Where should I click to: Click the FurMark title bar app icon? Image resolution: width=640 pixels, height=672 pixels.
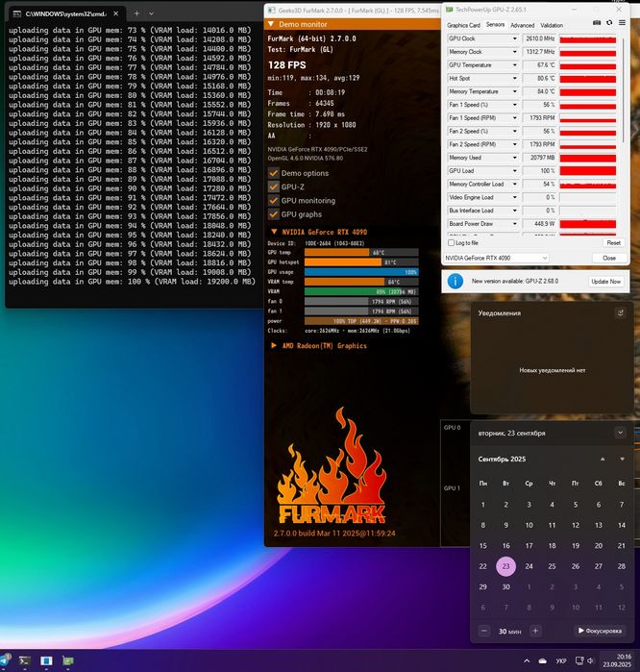pos(272,11)
